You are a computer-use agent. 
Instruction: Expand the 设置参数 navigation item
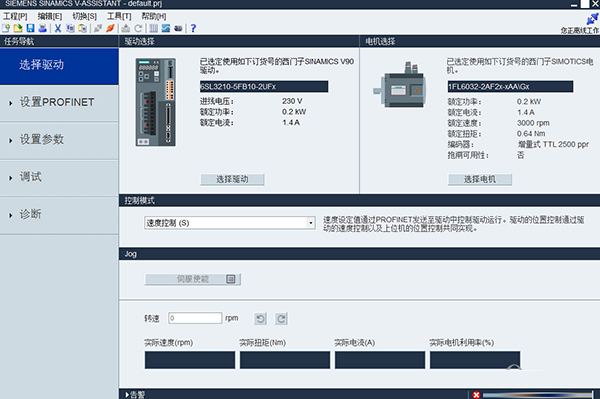click(59, 140)
